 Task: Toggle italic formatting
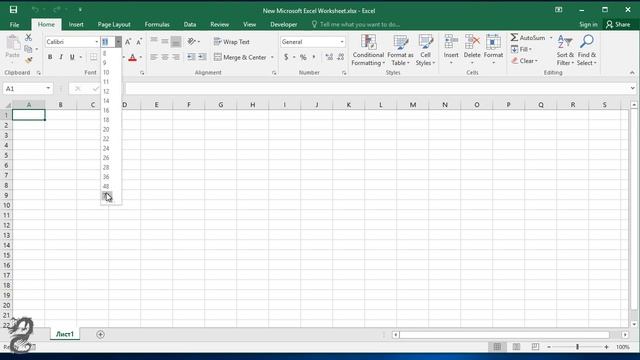point(61,57)
